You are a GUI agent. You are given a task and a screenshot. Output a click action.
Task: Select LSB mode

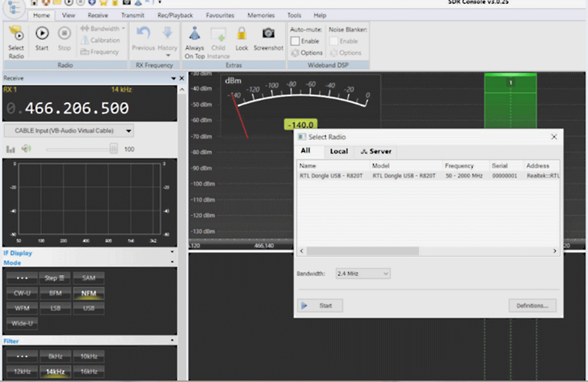55,308
